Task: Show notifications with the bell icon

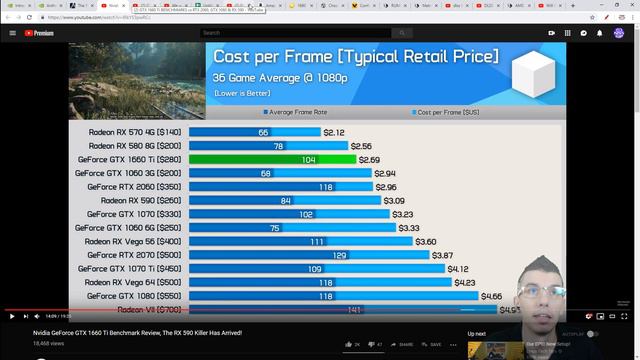Action: click(600, 33)
